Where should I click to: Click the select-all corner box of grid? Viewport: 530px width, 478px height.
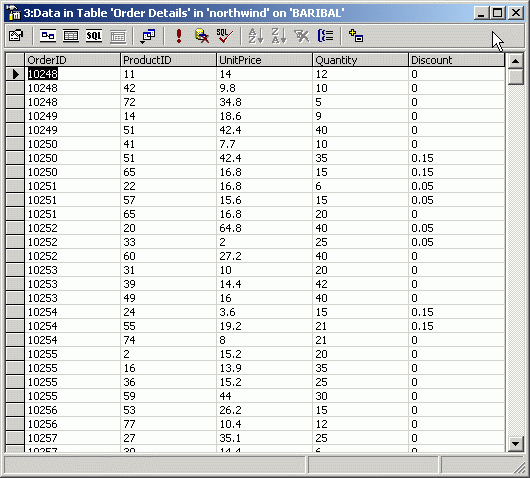click(15, 60)
